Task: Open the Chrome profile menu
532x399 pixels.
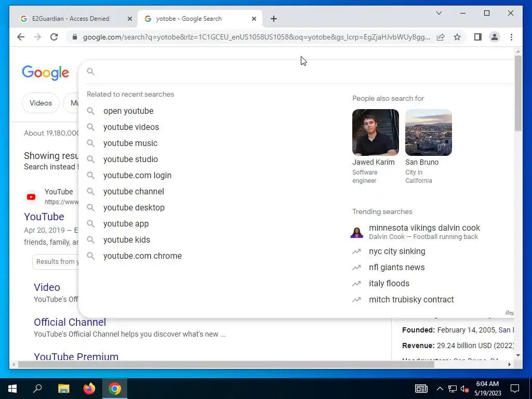Action: 495,37
